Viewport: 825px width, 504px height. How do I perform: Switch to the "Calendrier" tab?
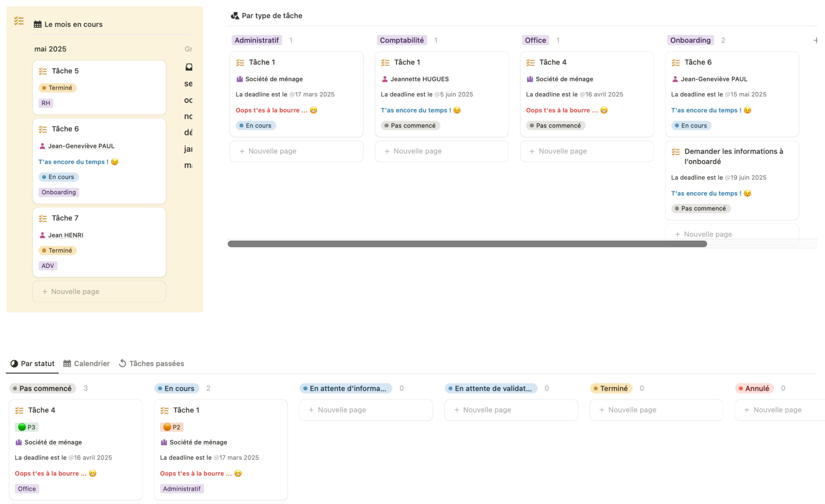tap(92, 363)
